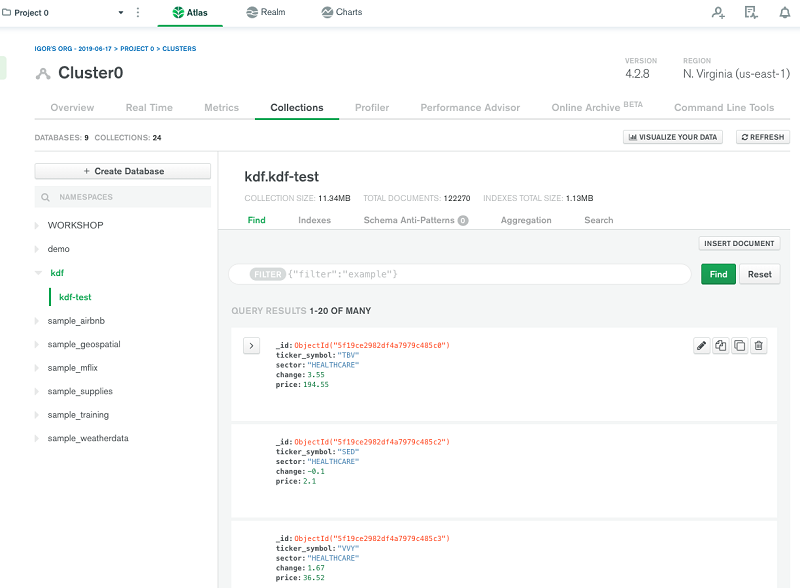Screen dimensions: 800x588
Task: Open the Performance Advisor tab
Action: click(470, 108)
